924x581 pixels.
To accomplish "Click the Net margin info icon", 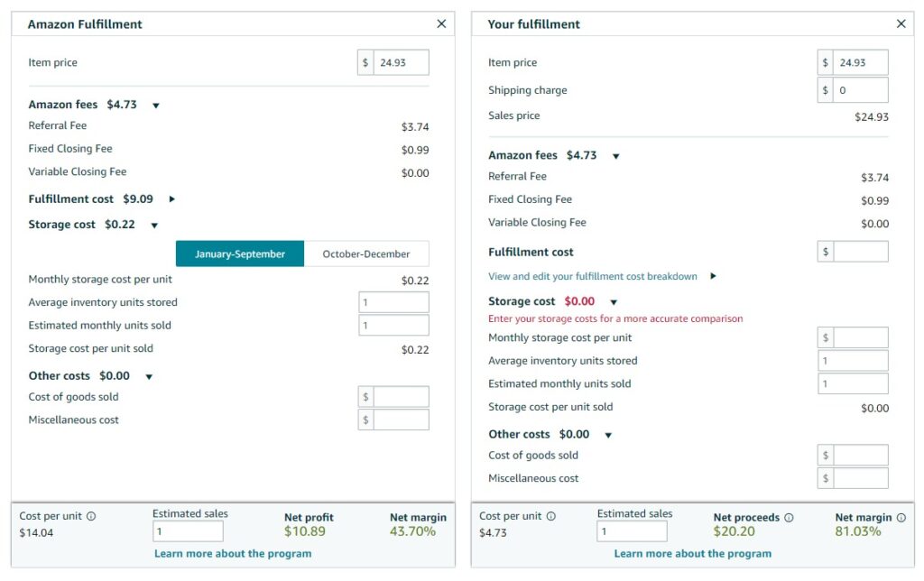I will point(899,517).
